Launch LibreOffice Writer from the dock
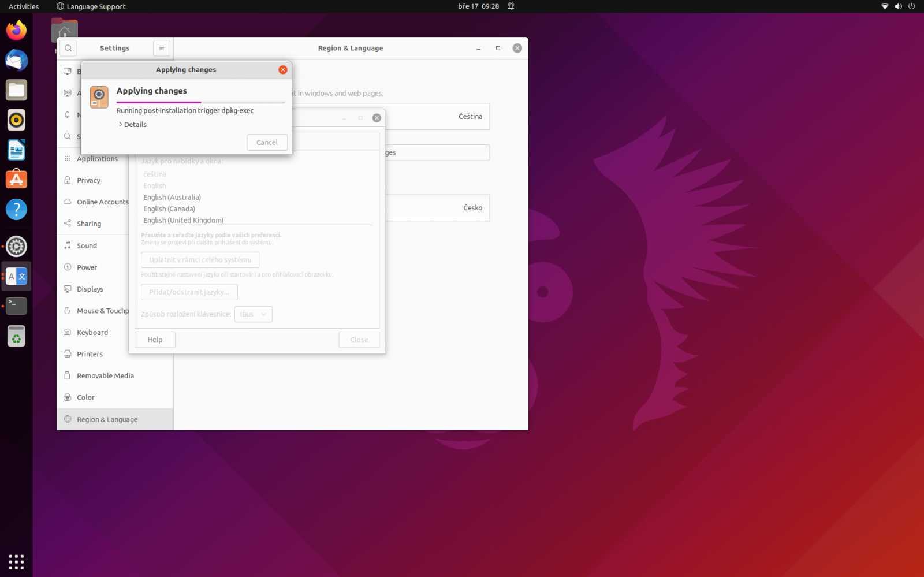This screenshot has height=577, width=924. (x=16, y=150)
